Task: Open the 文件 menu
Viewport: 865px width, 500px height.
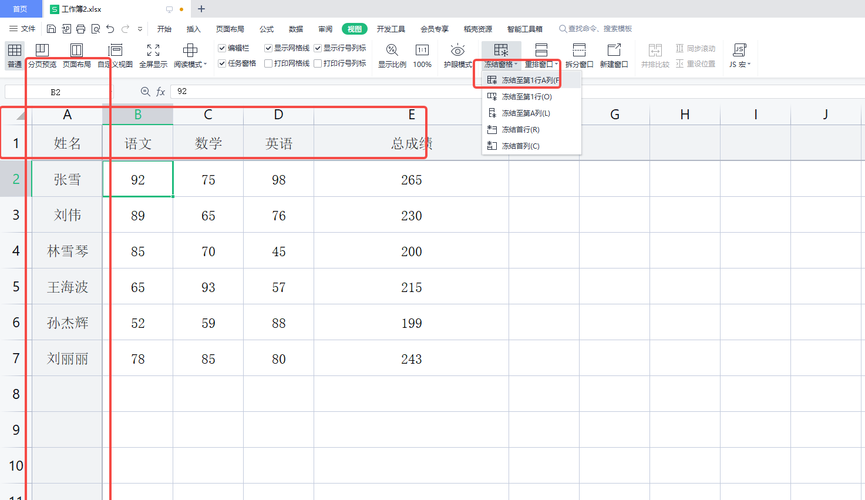Action: tap(23, 29)
